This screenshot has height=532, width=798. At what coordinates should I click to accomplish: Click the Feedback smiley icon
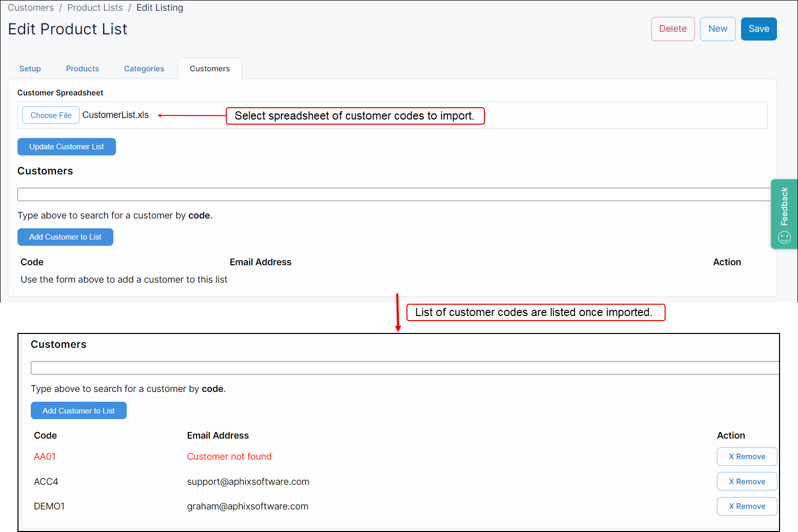pos(784,237)
